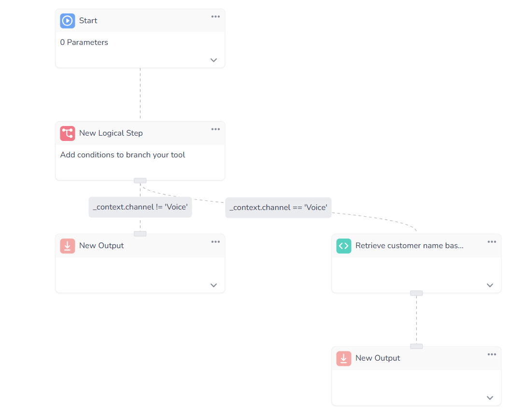Click the New Logical Step branch icon

click(68, 133)
